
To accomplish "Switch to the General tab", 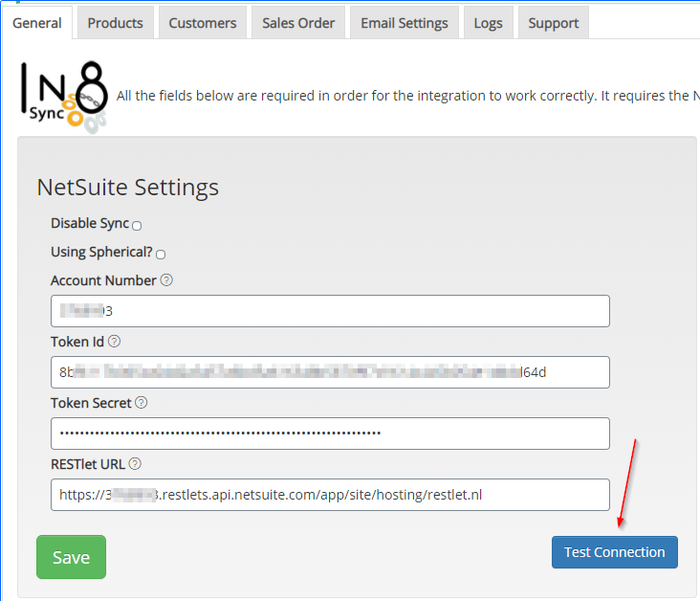I will click(x=37, y=22).
